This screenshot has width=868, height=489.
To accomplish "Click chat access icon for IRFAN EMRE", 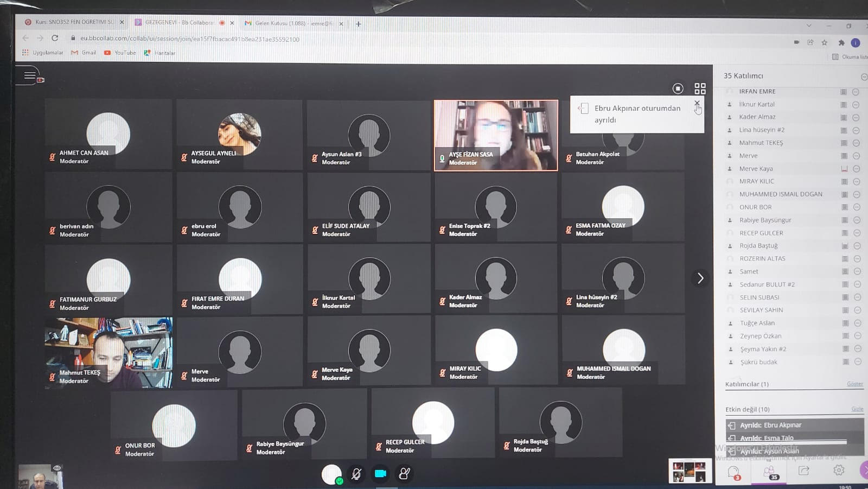I will (843, 92).
